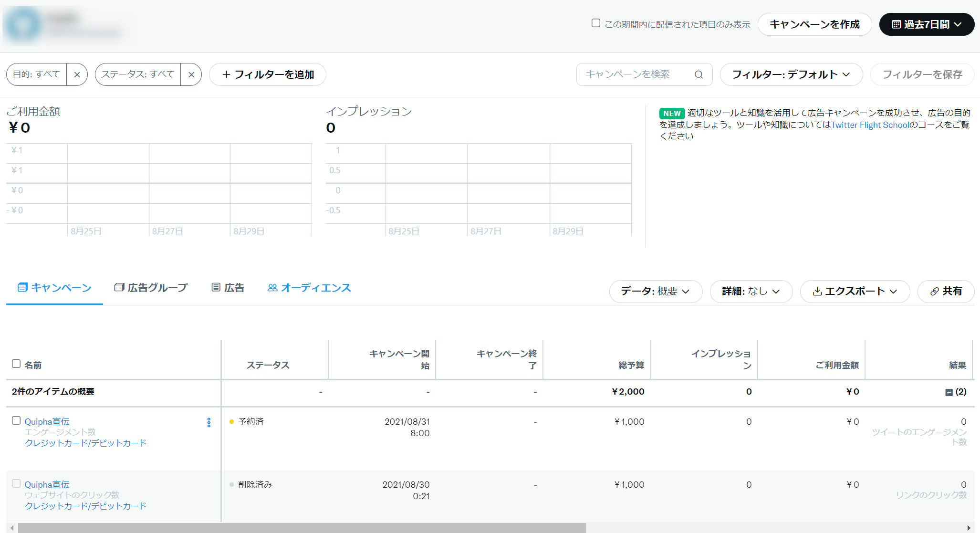Viewport: 980px width, 533px height.
Task: Click the horizontal scrollbar thumb at the bottom
Action: point(302,528)
